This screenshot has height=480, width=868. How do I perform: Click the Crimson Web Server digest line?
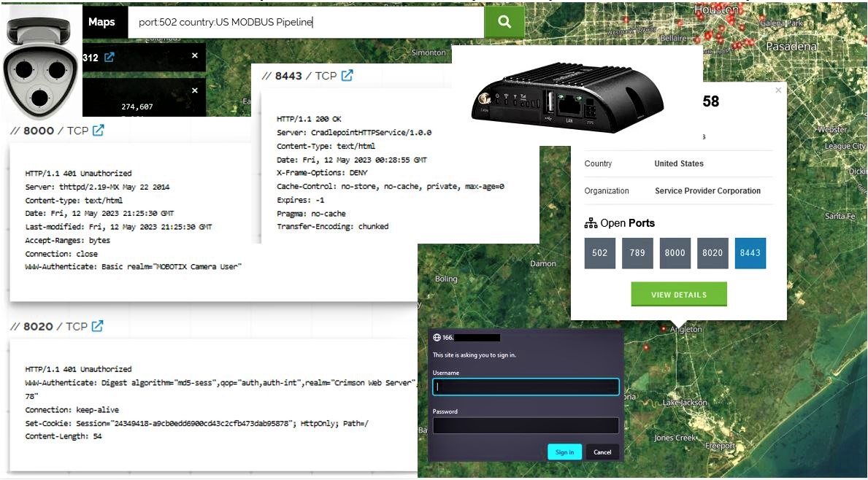coord(221,383)
